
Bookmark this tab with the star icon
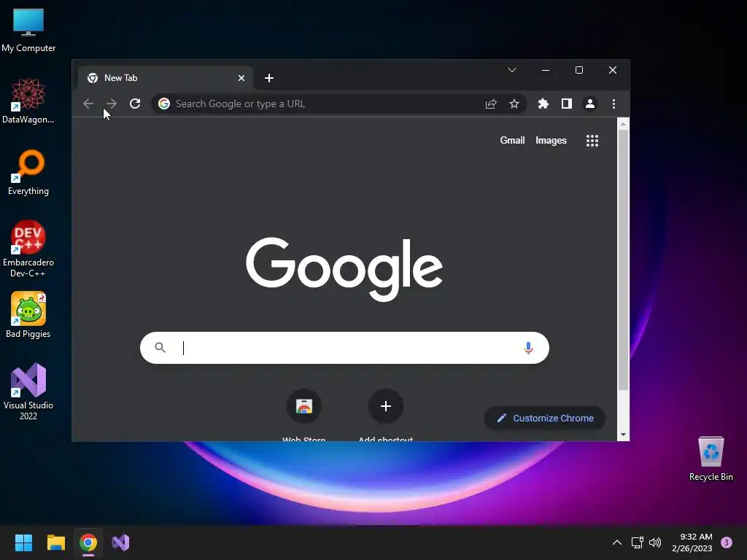pos(514,104)
